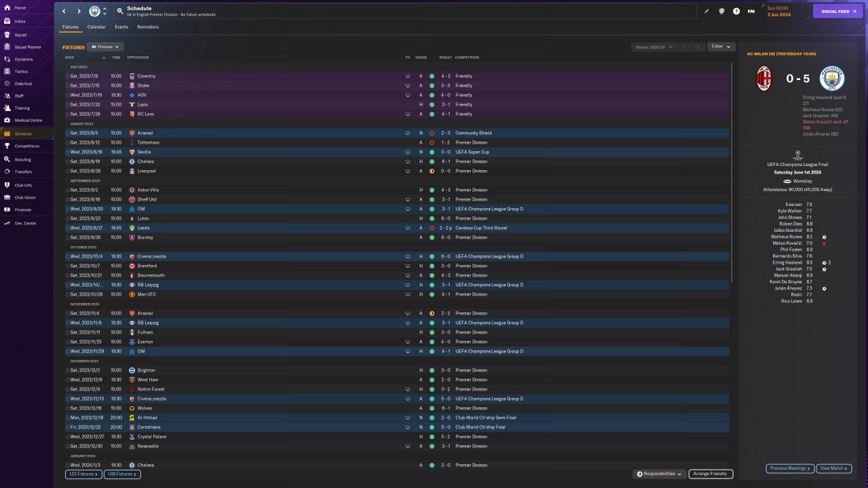Click the View Match button

834,468
